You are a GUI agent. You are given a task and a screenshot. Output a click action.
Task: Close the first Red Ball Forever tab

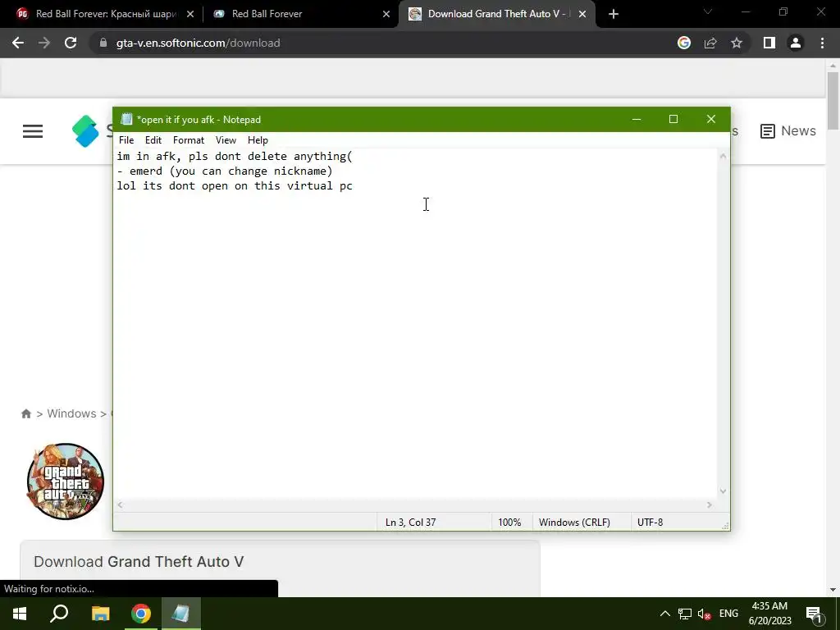point(190,14)
